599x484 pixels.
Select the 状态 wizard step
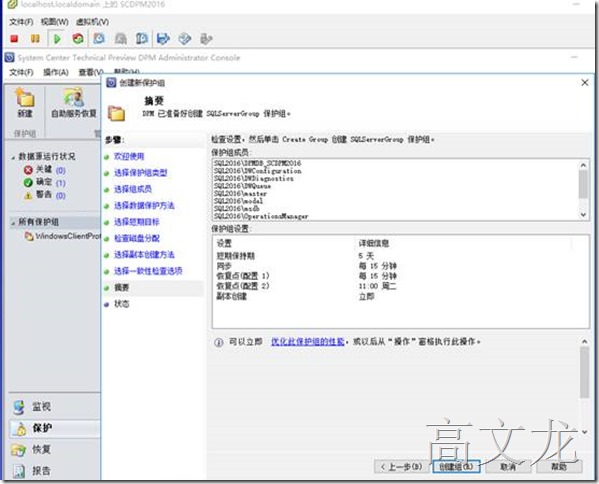(x=121, y=304)
